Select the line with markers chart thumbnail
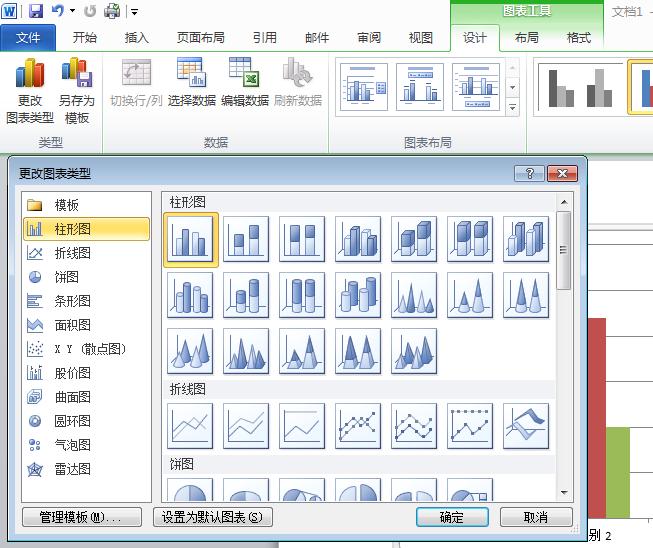The height and width of the screenshot is (548, 653). (x=358, y=426)
